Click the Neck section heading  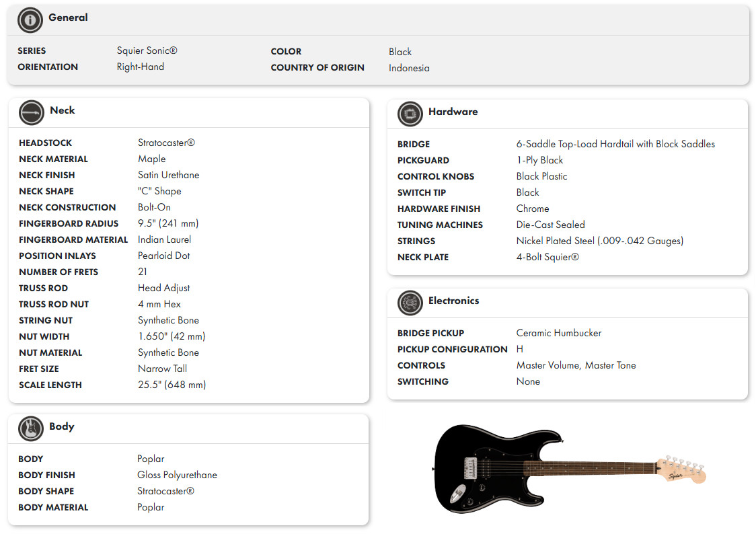pos(62,110)
